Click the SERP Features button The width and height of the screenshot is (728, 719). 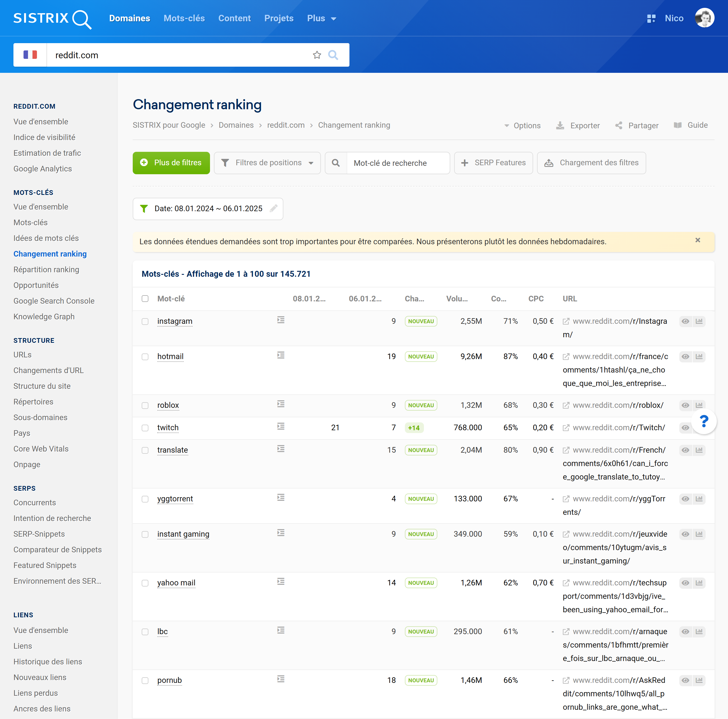tap(493, 163)
